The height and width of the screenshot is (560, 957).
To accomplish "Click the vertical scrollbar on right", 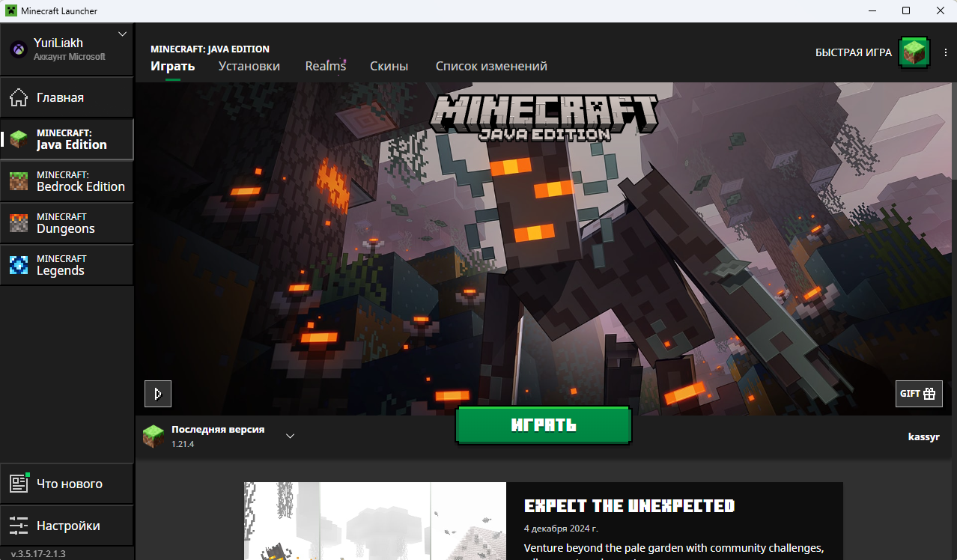I will coord(954,131).
